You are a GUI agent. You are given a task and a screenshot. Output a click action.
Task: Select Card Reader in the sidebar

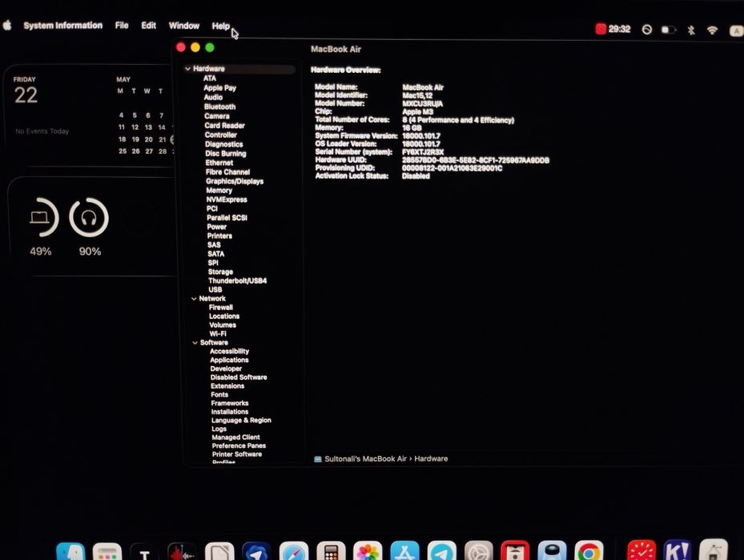point(224,126)
